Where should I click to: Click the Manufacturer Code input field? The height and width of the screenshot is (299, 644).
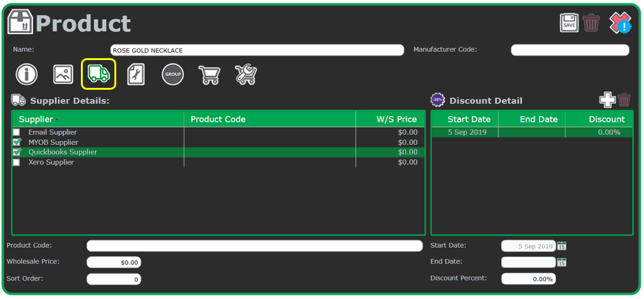(x=570, y=50)
